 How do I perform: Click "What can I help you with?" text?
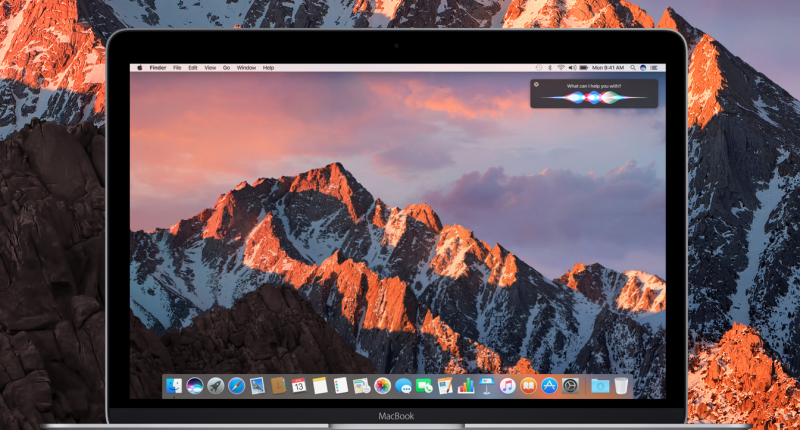594,86
